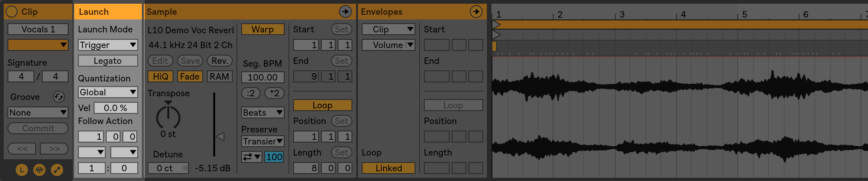Open the loop mode arrows selector
Image resolution: width=868 pixels, height=181 pixels.
point(252,157)
